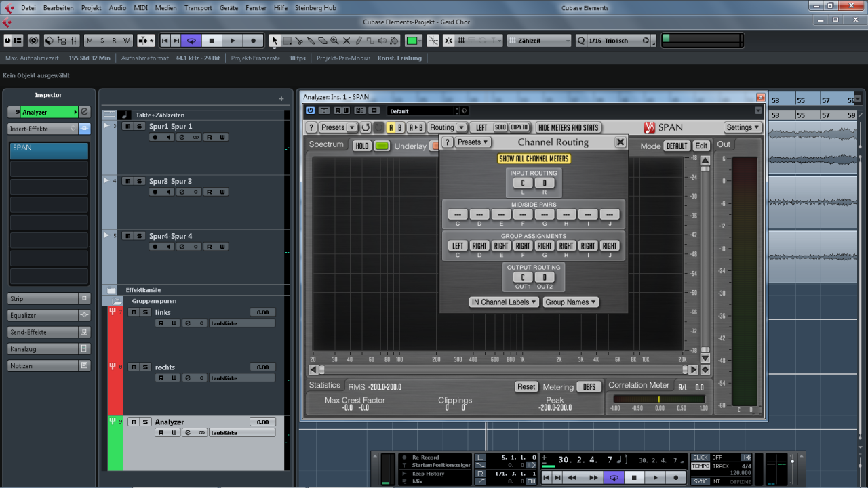Image resolution: width=868 pixels, height=488 pixels.
Task: Select the Play speaker tool
Action: tap(384, 41)
